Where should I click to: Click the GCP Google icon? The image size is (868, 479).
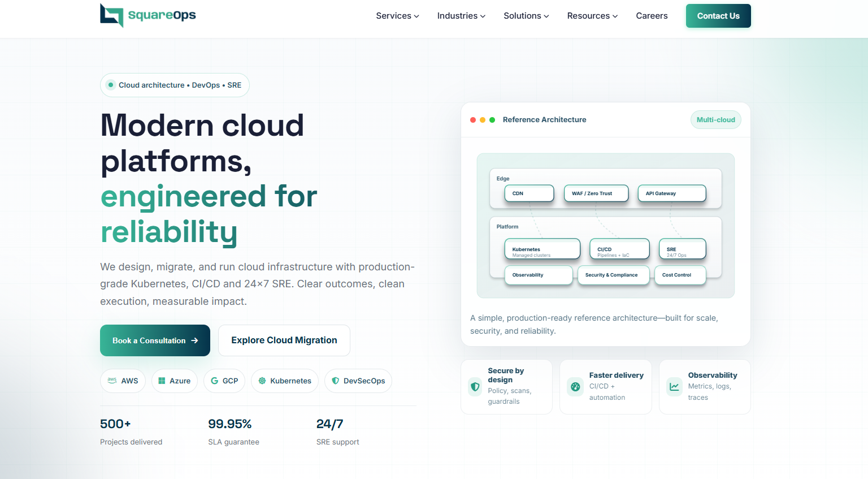tap(214, 381)
